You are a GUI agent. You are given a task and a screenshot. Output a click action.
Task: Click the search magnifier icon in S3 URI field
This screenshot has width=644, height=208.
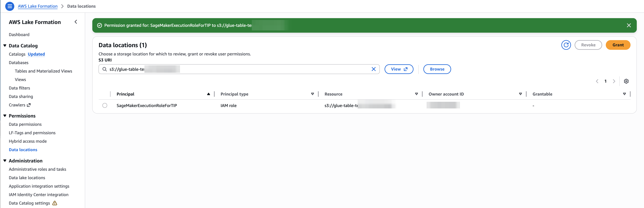click(105, 69)
